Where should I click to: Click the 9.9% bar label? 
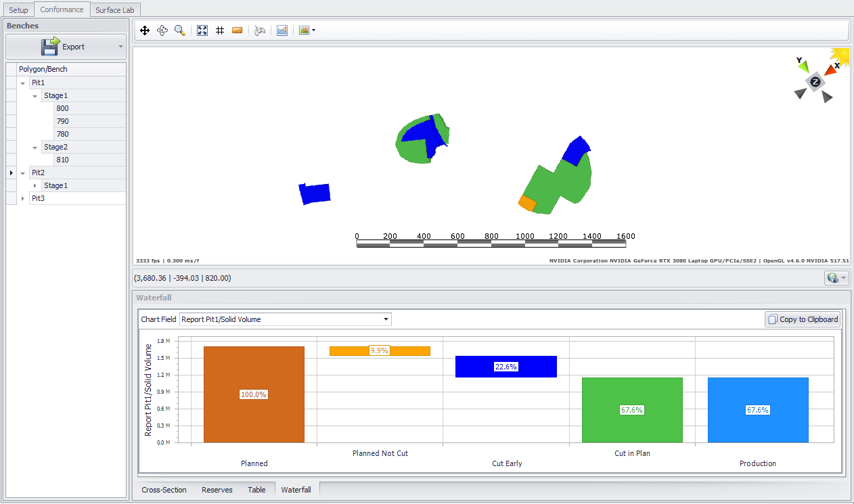click(x=380, y=350)
